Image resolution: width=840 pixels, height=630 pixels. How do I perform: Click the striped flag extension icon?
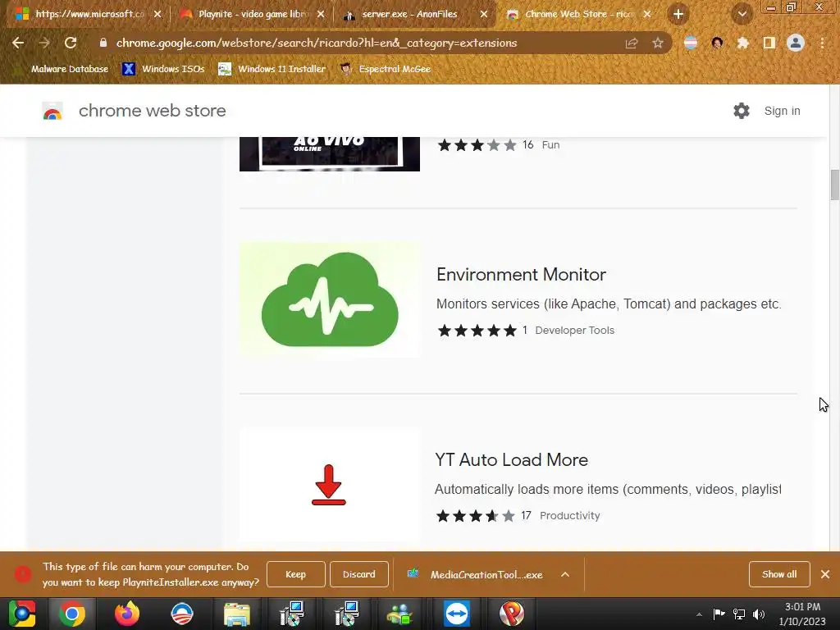(691, 43)
